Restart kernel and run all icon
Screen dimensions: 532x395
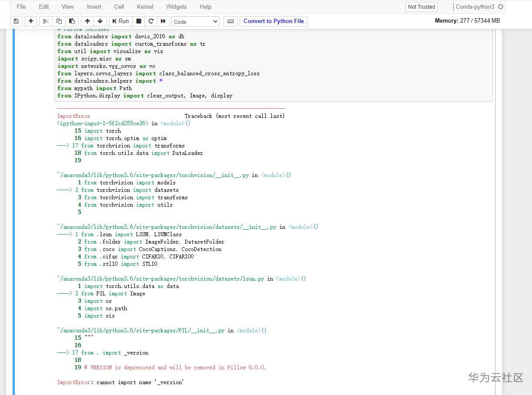click(163, 21)
